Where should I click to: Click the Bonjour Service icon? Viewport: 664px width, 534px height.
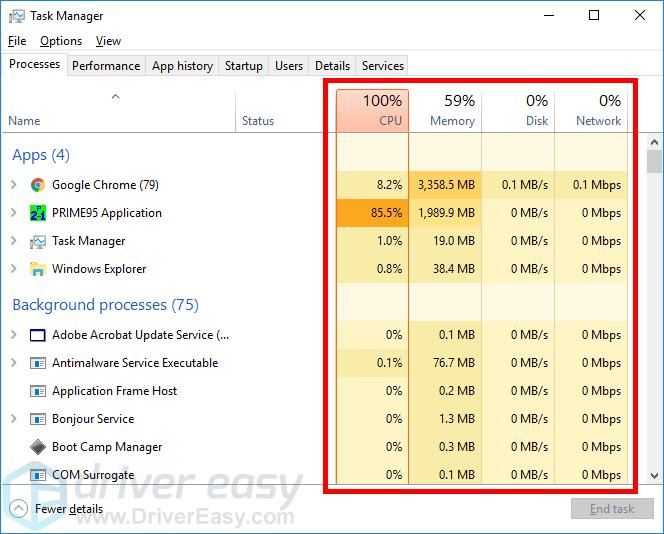[x=38, y=419]
